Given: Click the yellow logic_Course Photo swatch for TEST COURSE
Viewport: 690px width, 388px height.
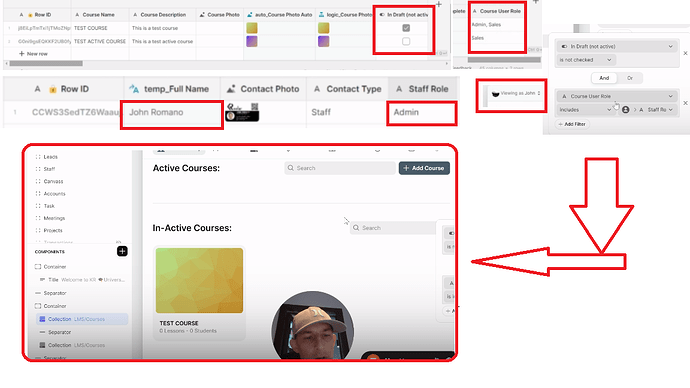Looking at the screenshot, I should (x=323, y=28).
